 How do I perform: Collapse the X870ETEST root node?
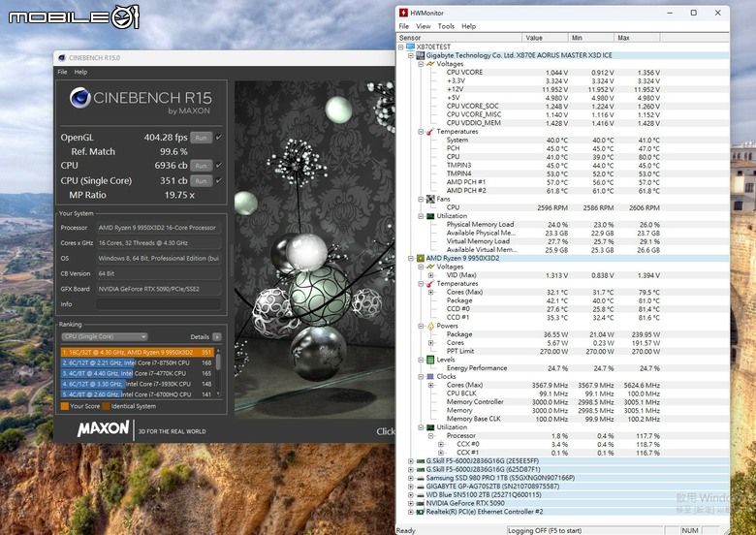point(400,47)
